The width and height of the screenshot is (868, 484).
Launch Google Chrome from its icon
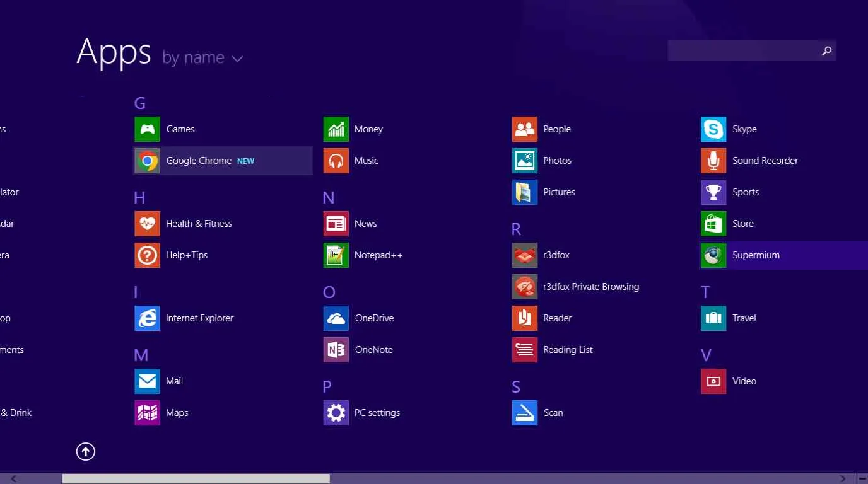tap(148, 161)
